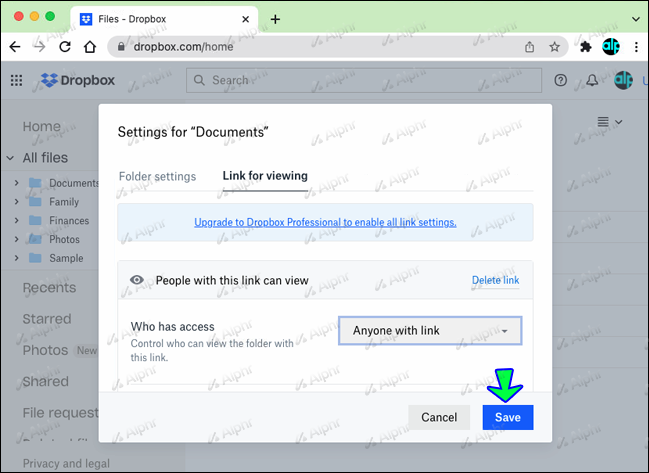
Task: Open a new tab with plus button
Action: tap(275, 19)
